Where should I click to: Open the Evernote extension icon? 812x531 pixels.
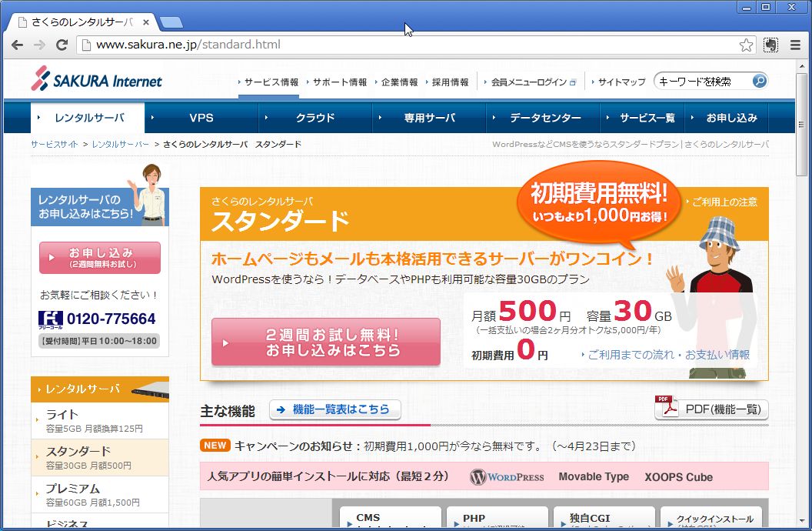coord(770,45)
